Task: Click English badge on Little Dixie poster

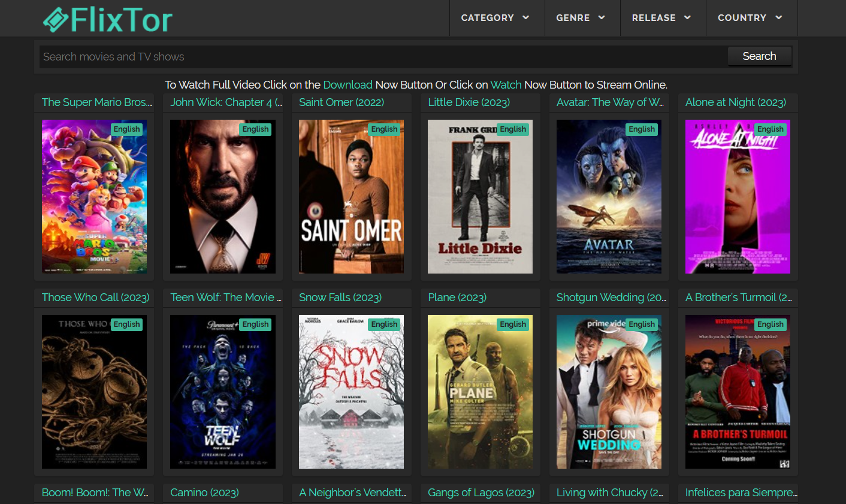Action: 513,129
